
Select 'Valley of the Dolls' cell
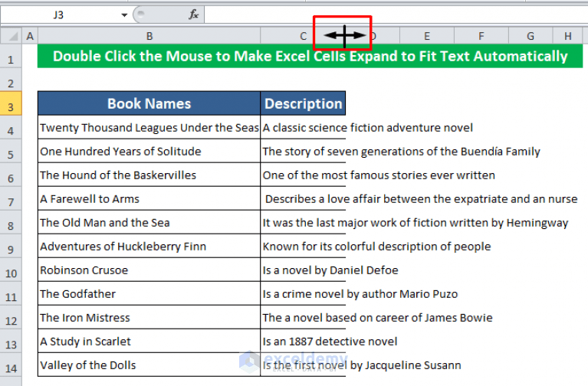149,365
